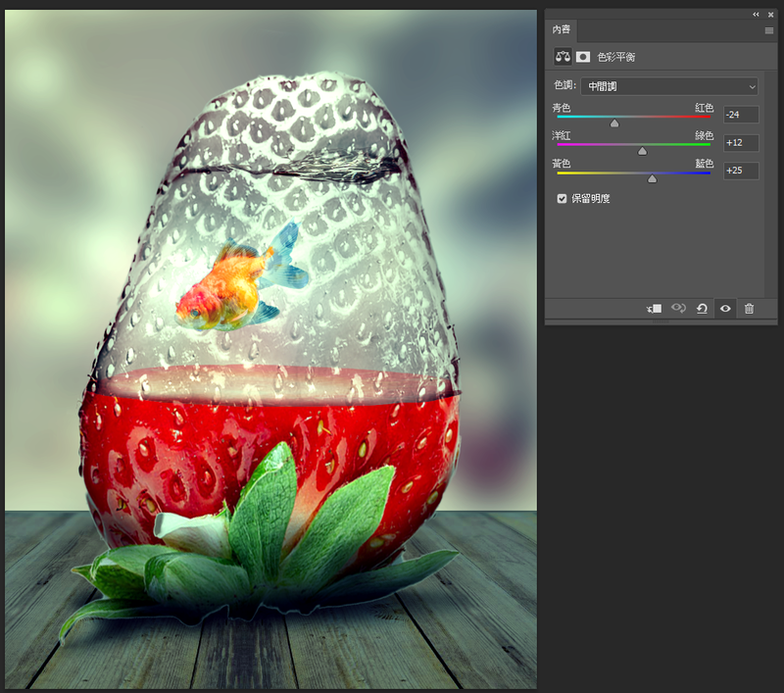This screenshot has width=784, height=693.
Task: Uncheck the 保留明度 checkbox
Action: coord(563,199)
